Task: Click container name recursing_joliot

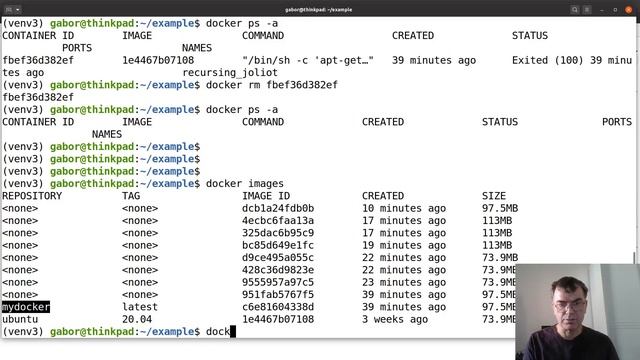Action: [230, 73]
